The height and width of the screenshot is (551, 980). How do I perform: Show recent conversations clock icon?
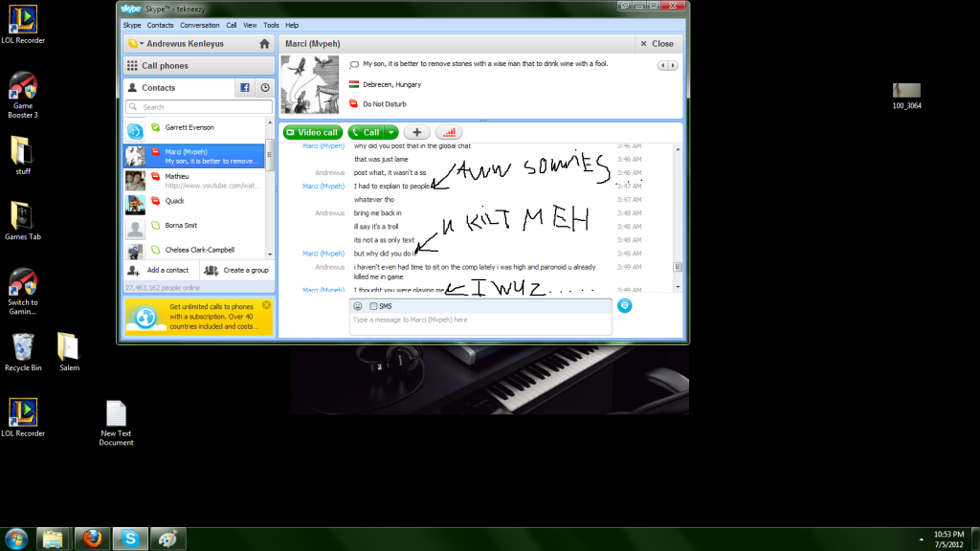tap(265, 88)
